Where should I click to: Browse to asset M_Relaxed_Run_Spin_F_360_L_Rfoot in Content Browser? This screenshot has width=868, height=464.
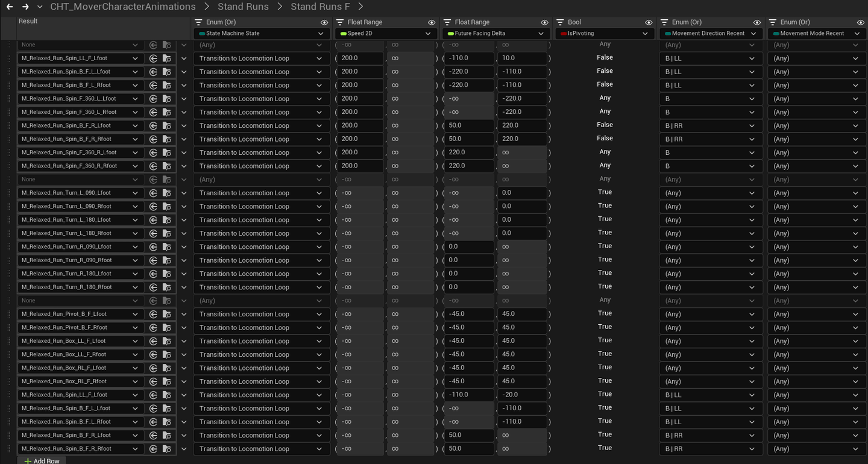coord(167,112)
